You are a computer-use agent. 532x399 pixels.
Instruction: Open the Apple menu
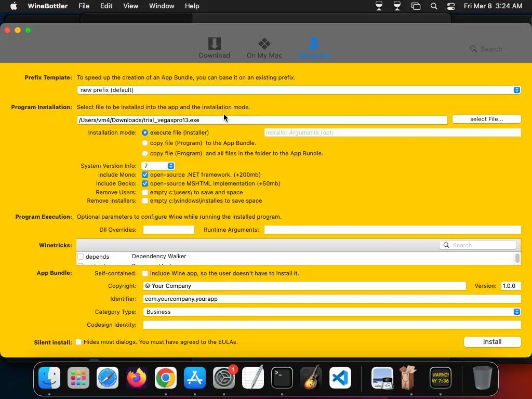coord(14,6)
